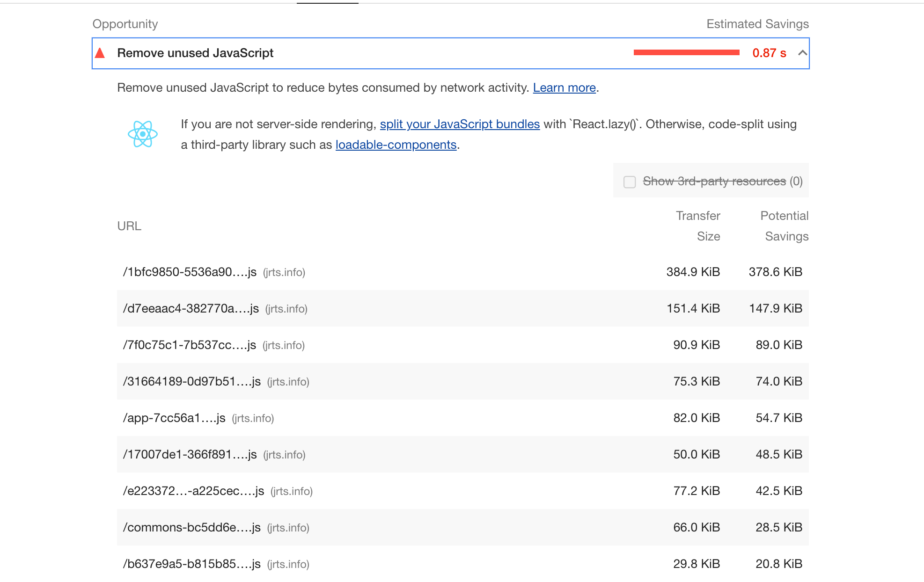Click the red warning triangle icon
This screenshot has width=924, height=582.
tap(100, 53)
